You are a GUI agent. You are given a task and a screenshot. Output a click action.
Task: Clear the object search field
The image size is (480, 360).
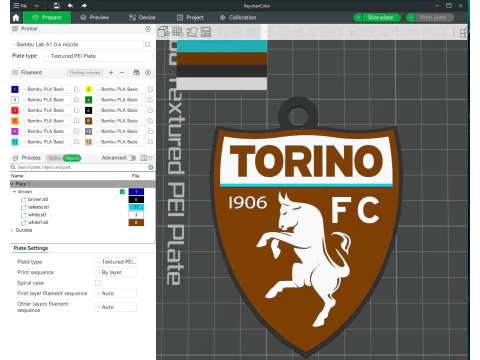coord(151,167)
